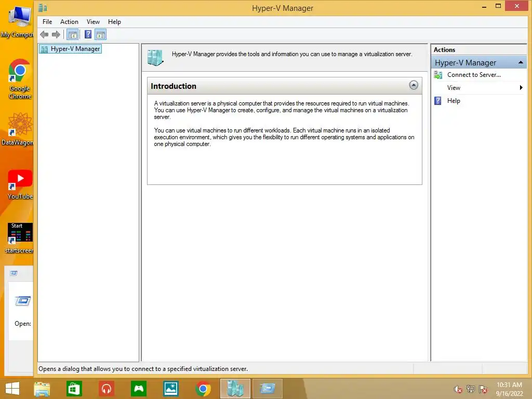Click the Help question mark toolbar icon
This screenshot has height=399, width=532.
point(88,34)
